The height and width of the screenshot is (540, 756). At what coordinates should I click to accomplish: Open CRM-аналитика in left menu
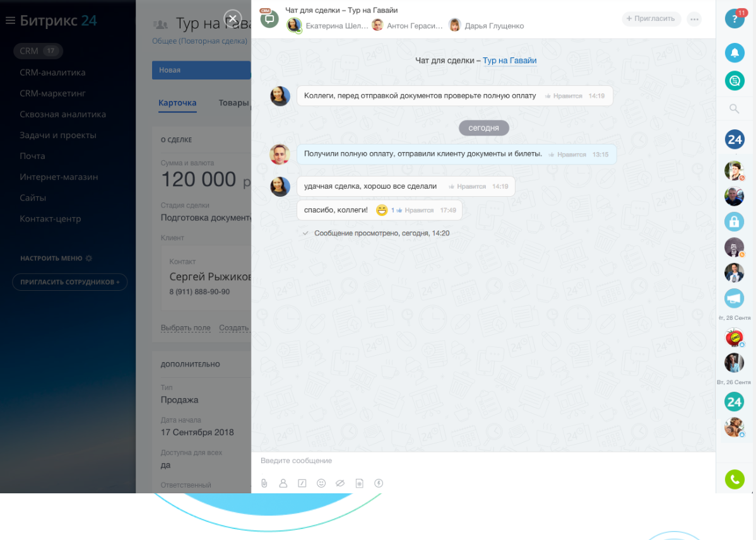click(x=52, y=73)
